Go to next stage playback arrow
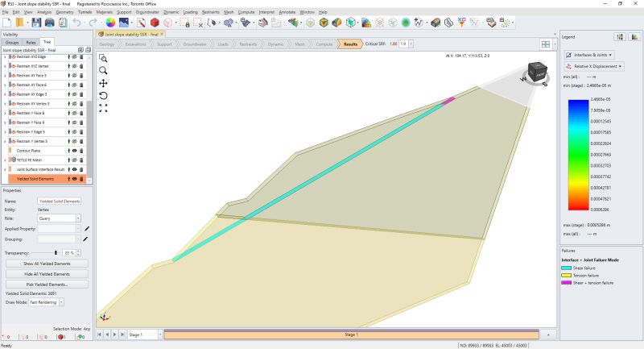644x349 pixels. (x=114, y=334)
